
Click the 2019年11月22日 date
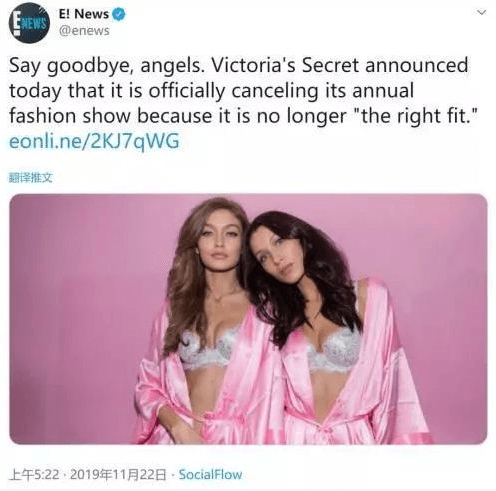tap(118, 475)
